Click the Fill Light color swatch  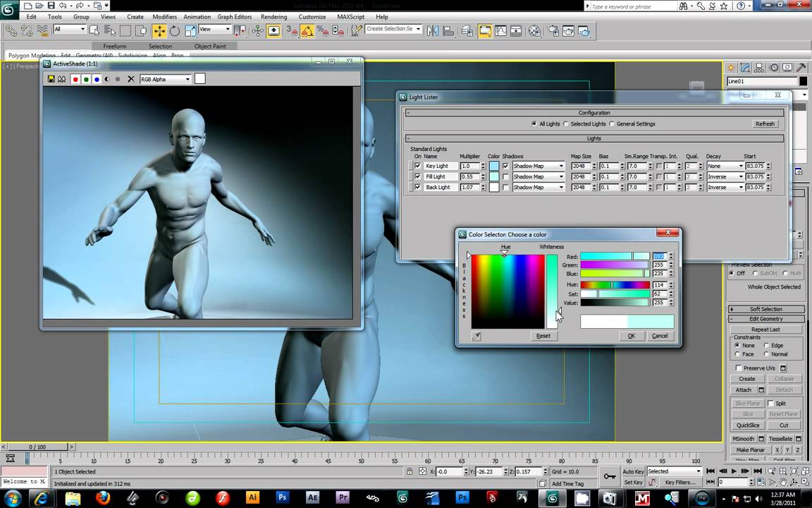[x=494, y=177]
